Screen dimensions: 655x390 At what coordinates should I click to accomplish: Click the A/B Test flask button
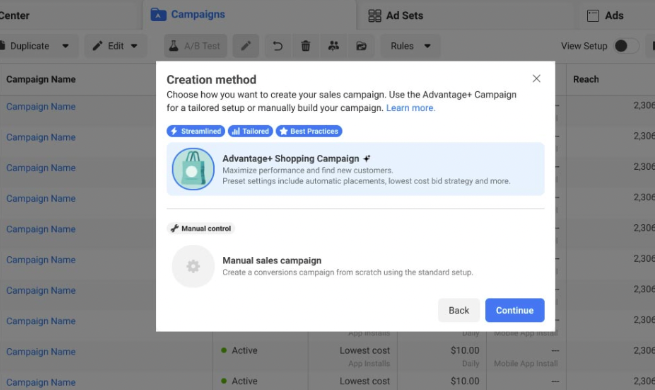click(195, 46)
